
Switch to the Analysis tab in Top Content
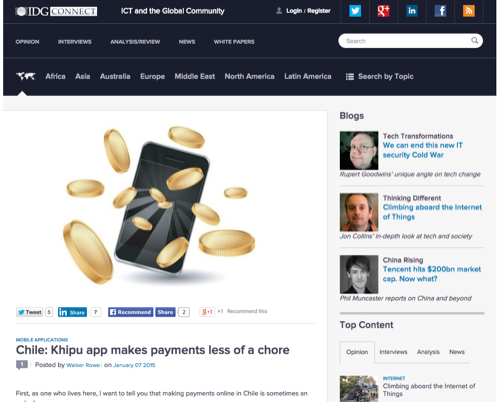point(428,352)
